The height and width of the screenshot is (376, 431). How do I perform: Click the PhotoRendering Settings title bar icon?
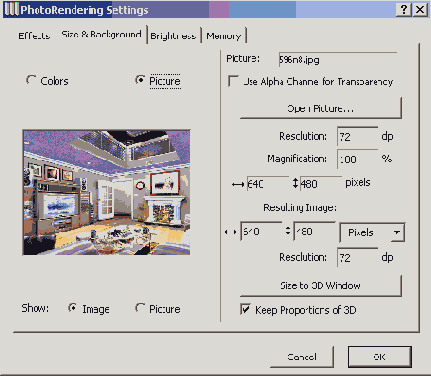point(11,9)
